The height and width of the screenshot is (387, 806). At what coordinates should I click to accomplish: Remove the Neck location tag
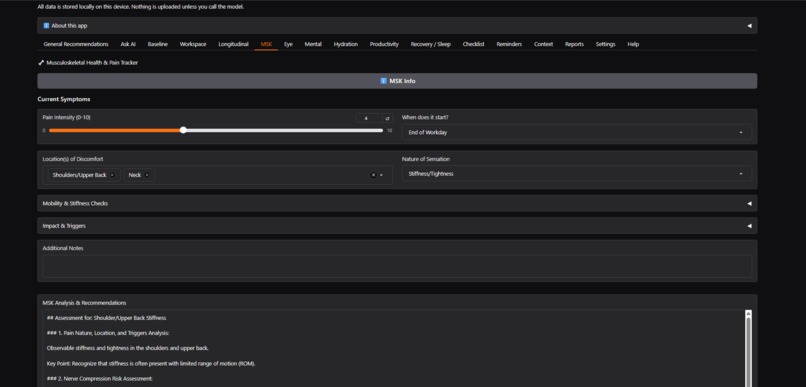point(146,175)
